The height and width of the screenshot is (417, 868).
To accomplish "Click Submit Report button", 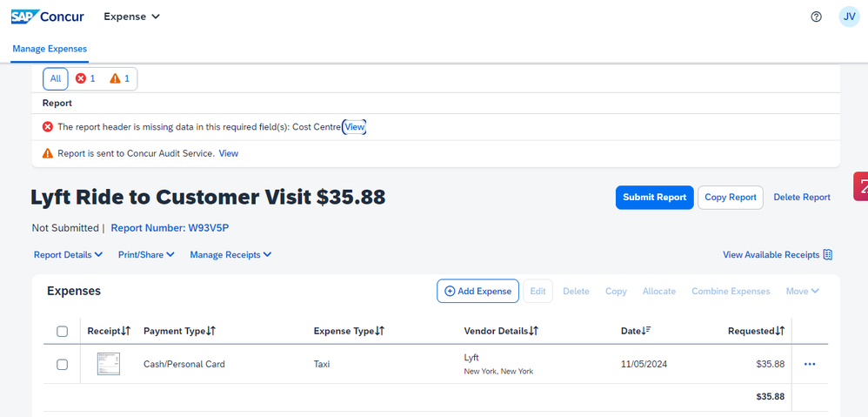I will coord(654,197).
